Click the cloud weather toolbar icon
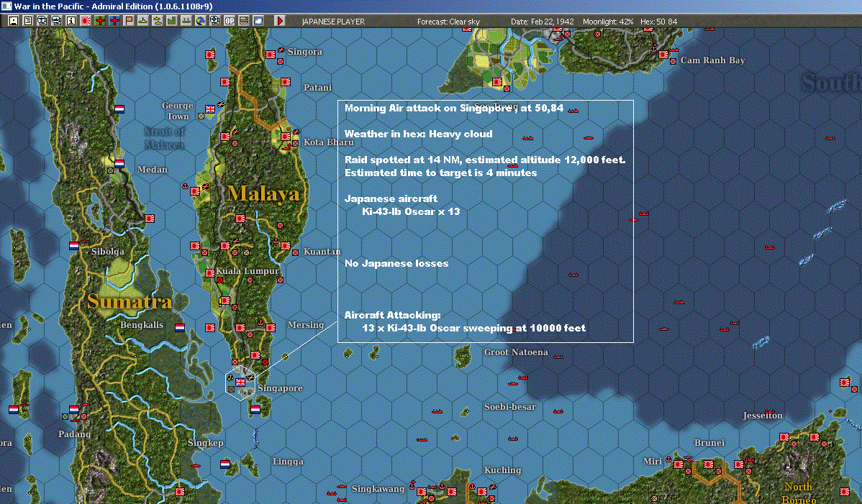The height and width of the screenshot is (504, 862). click(x=258, y=21)
